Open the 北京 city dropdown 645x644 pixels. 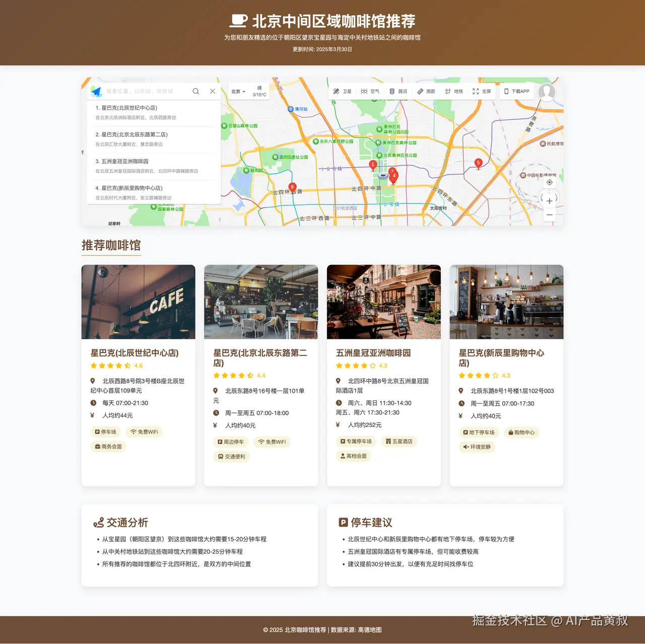click(238, 92)
